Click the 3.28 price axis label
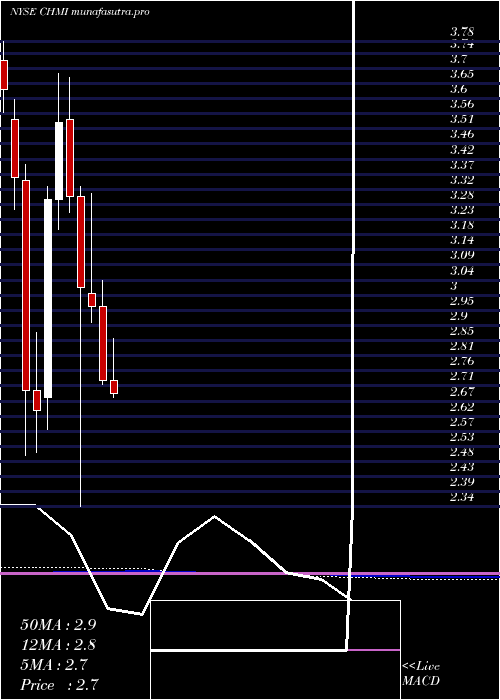Image resolution: width=500 pixels, height=700 pixels. coord(462,195)
